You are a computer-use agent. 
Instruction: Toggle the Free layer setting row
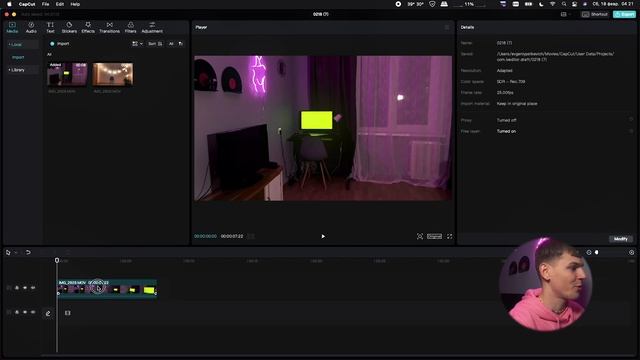[x=547, y=131]
